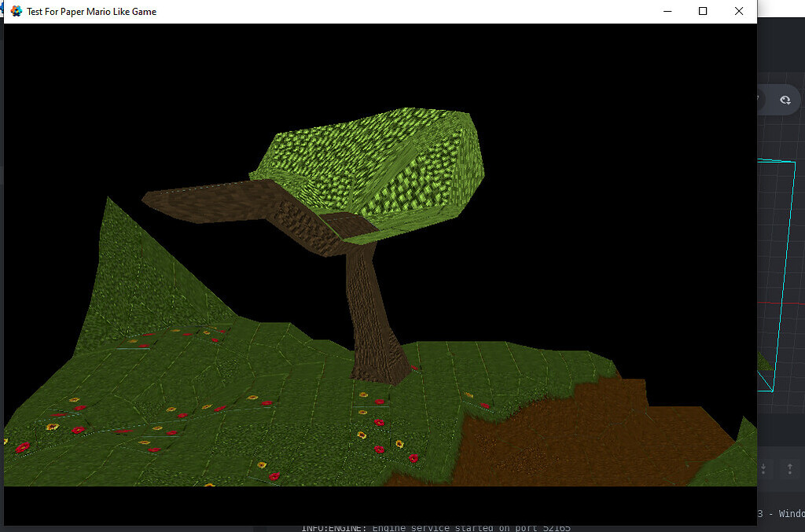805x532 pixels.
Task: Click the title text Test For Paper Mario Like Game
Action: 90,11
